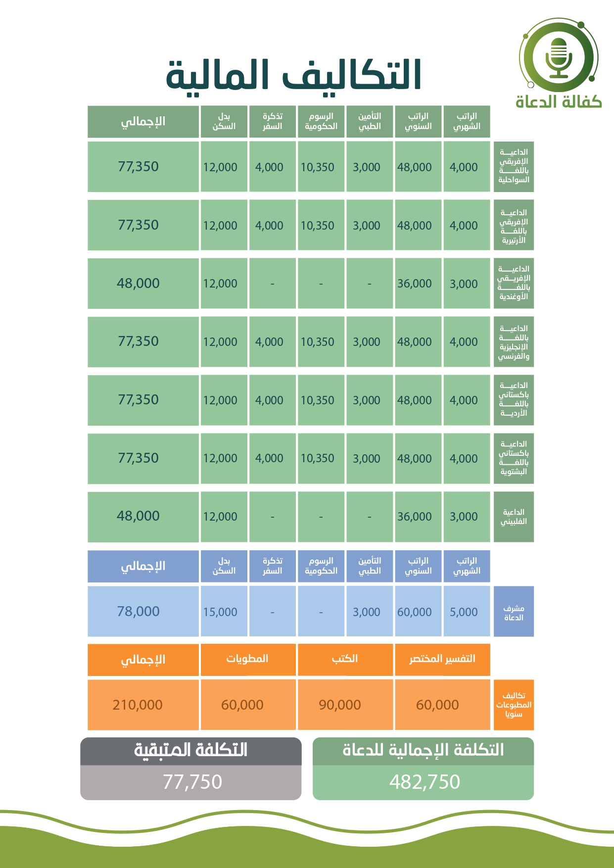Click the التكلفة المتبقية gray heading

(190, 750)
